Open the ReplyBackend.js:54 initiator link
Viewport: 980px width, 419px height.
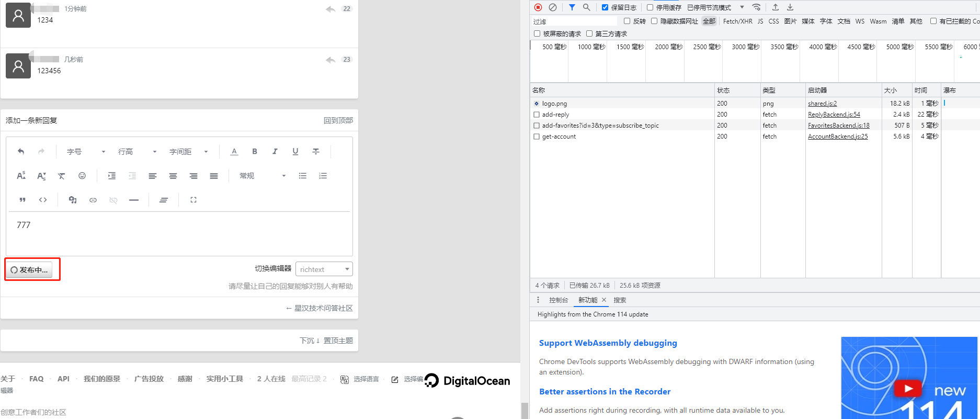pyautogui.click(x=834, y=115)
